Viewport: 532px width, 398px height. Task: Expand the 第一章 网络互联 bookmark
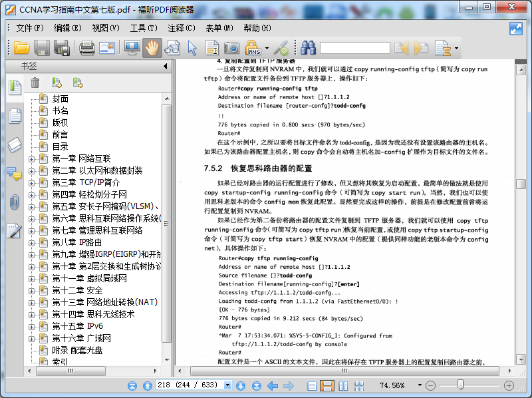(31, 159)
